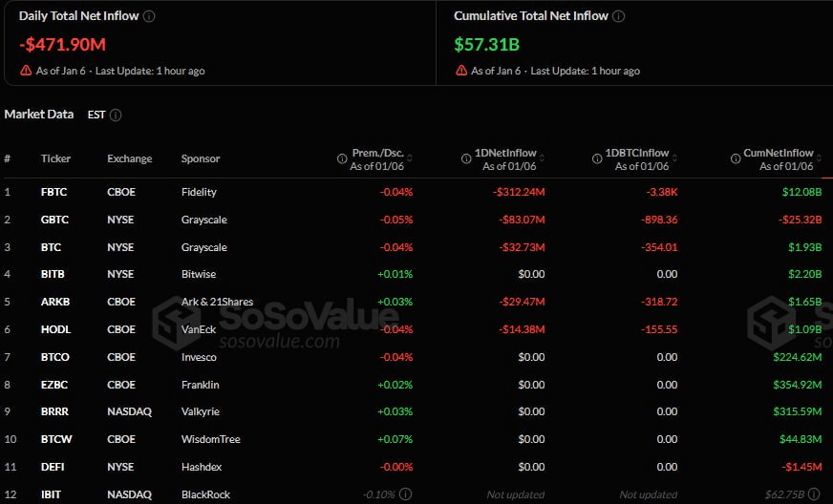Click the $224.62M BTCO cumulative inflow
This screenshot has height=504, width=833.
click(x=798, y=357)
